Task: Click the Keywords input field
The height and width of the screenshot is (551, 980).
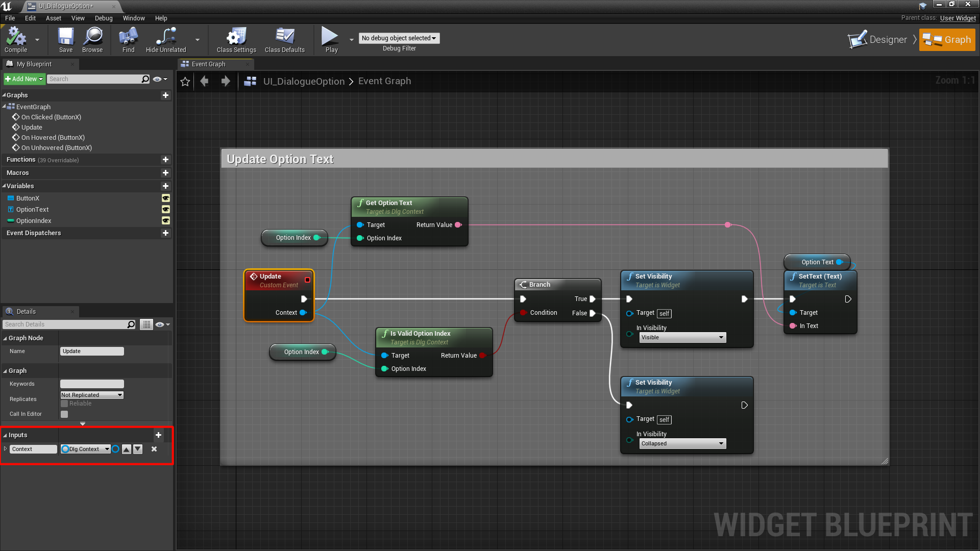Action: point(92,384)
